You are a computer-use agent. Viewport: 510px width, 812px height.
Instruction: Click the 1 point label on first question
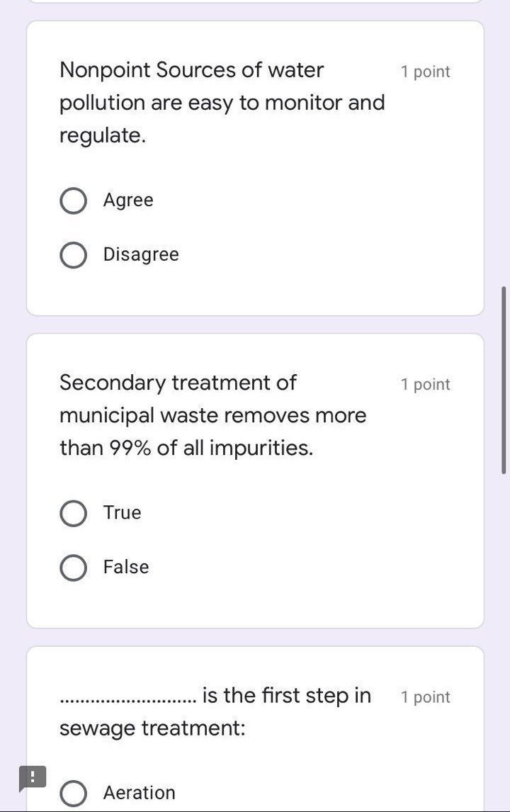425,71
